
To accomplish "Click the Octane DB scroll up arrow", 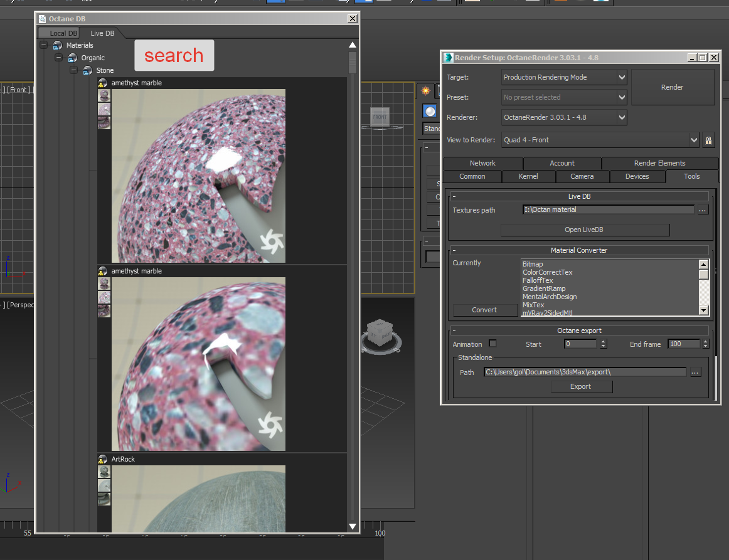I will point(353,45).
